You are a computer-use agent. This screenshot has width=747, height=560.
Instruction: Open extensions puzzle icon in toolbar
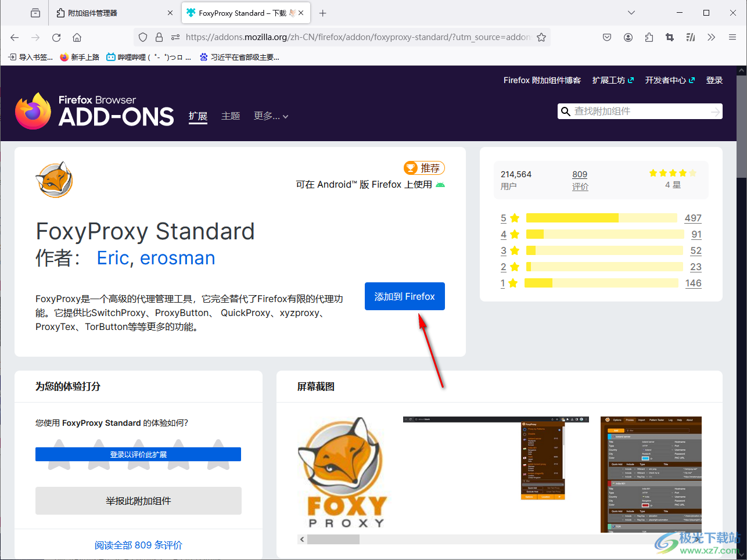pyautogui.click(x=649, y=37)
